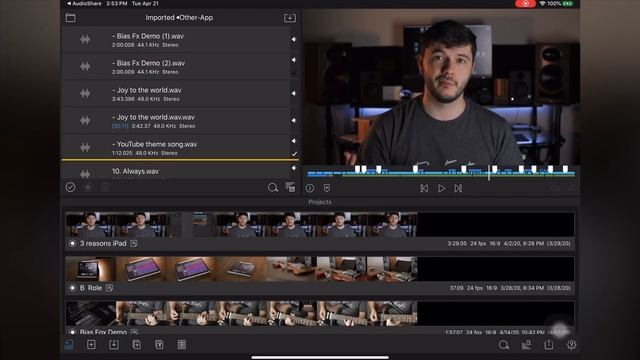Search projects with bottom-right magnifier

coord(504,345)
